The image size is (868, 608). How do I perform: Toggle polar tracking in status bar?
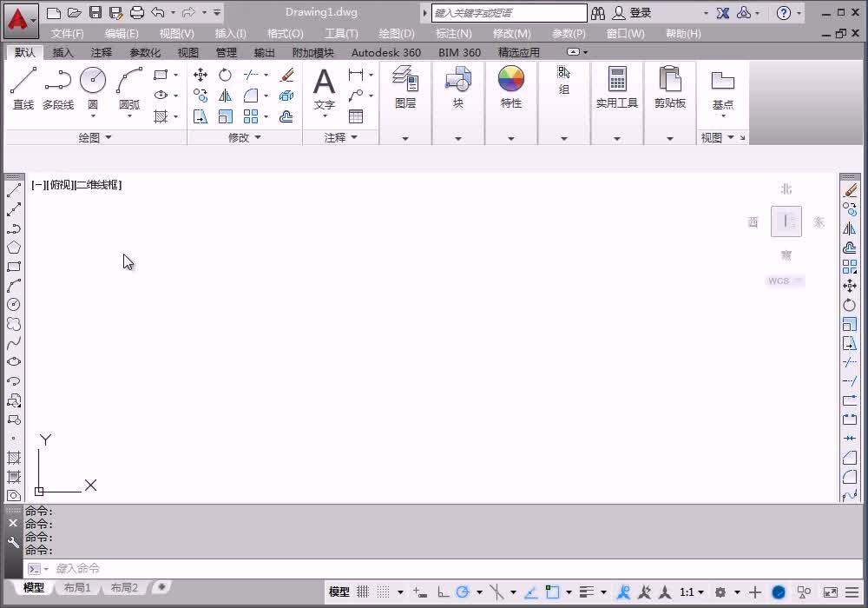point(463,592)
